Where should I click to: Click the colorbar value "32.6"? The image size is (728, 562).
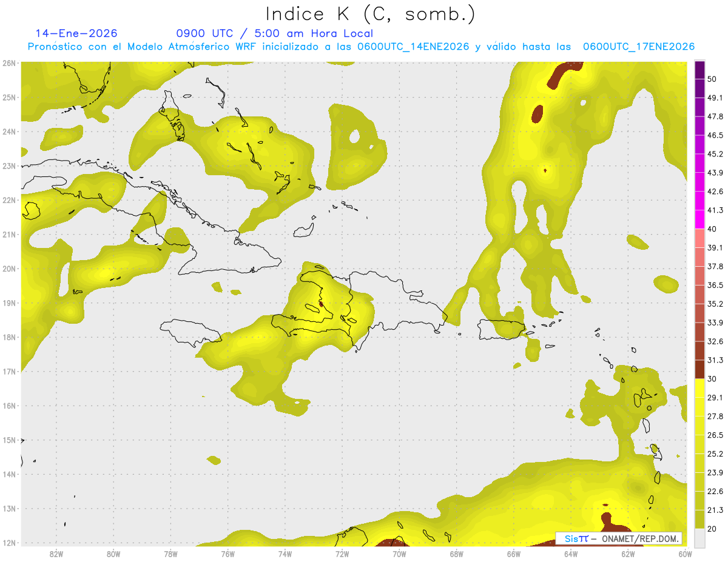tap(715, 341)
